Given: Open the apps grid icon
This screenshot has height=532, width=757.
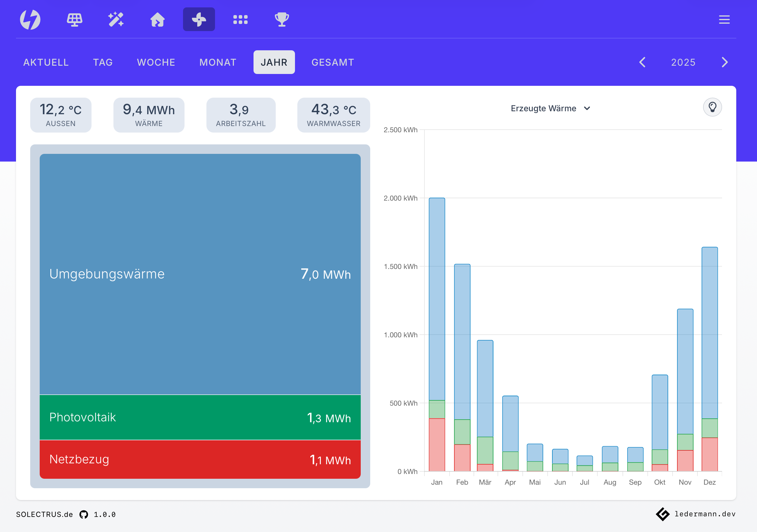Looking at the screenshot, I should tap(240, 19).
